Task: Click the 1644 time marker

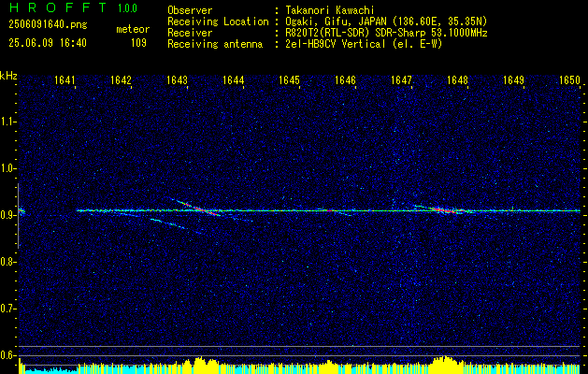Action: (234, 79)
